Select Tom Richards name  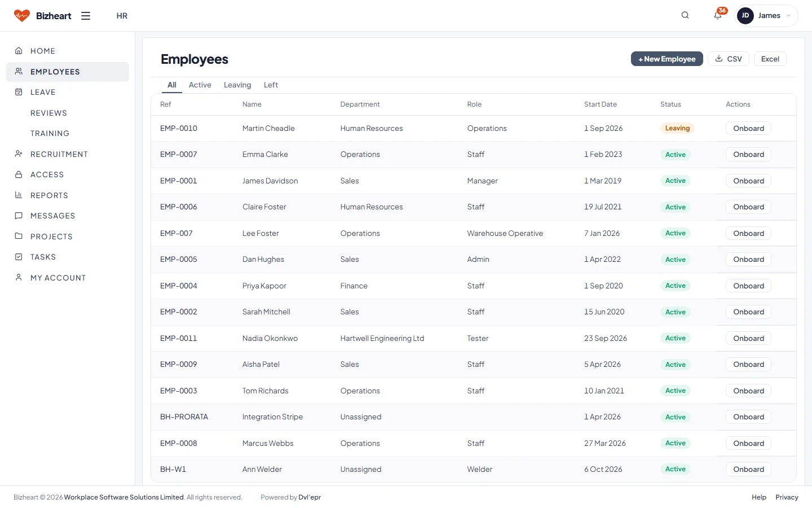(x=265, y=391)
